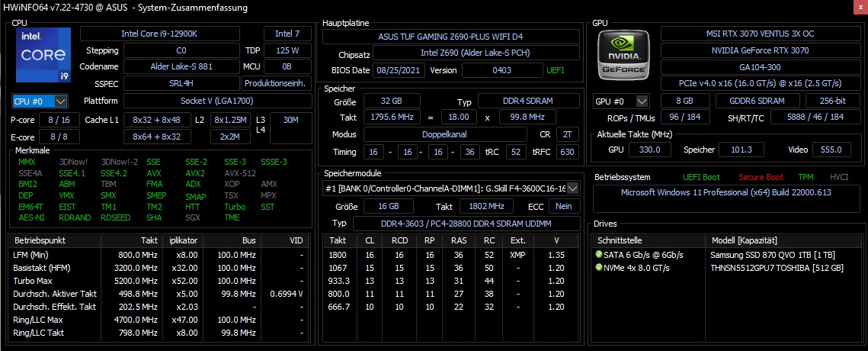Click the Schnittstelle column header
This screenshot has width=868, height=351.
pyautogui.click(x=649, y=240)
